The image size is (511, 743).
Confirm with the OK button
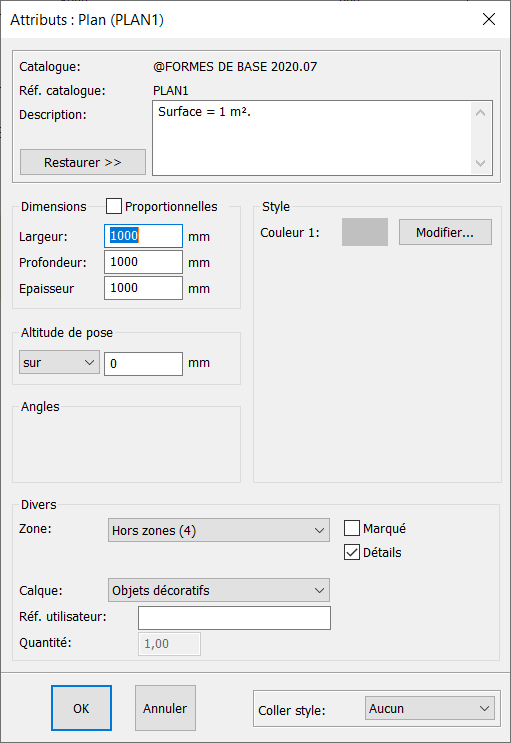point(81,708)
